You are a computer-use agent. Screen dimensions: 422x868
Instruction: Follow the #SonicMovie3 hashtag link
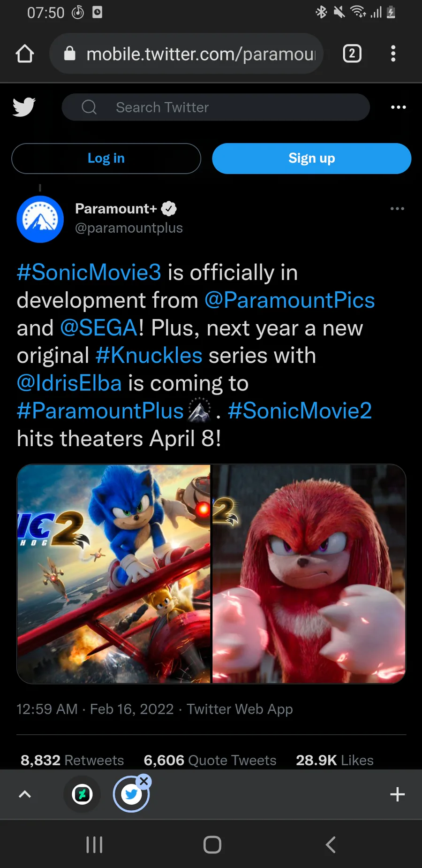coord(89,273)
